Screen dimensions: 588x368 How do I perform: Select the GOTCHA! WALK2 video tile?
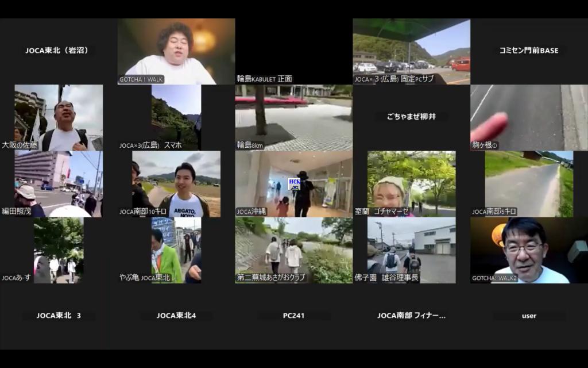[x=529, y=250]
